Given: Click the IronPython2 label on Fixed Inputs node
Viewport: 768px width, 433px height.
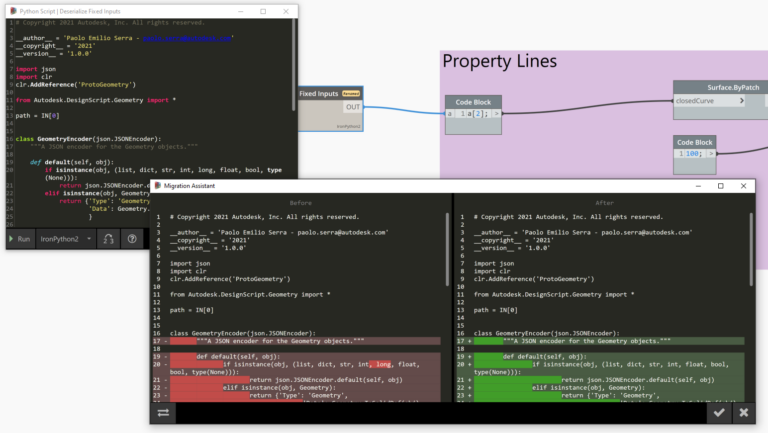Looking at the screenshot, I should [x=348, y=126].
